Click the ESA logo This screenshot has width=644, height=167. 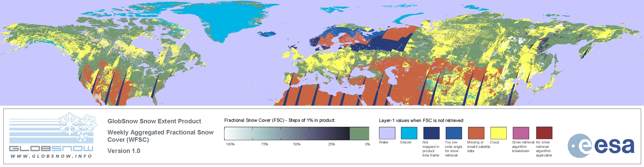(601, 146)
